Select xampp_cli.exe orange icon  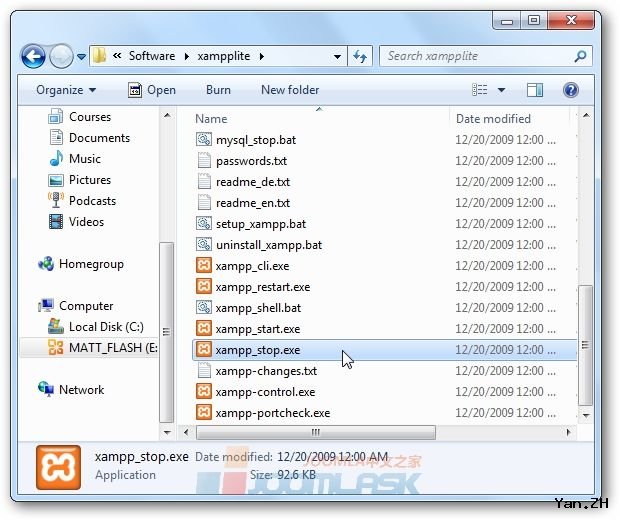(x=204, y=265)
